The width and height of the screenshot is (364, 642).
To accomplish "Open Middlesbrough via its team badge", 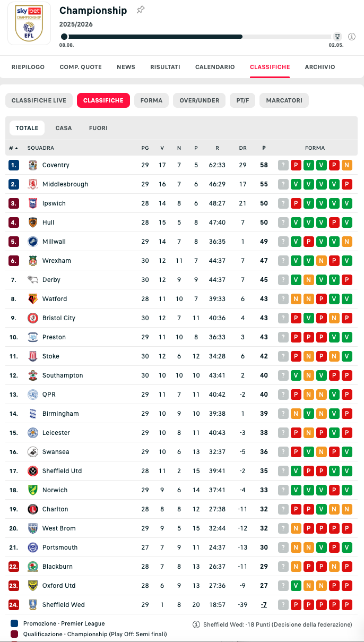I will [33, 184].
